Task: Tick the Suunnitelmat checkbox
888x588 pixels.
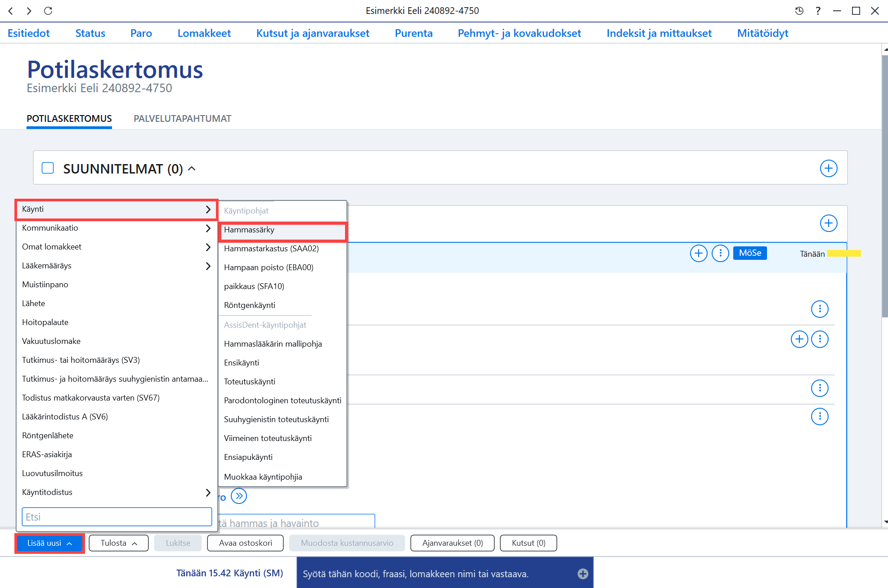Action: click(x=48, y=168)
